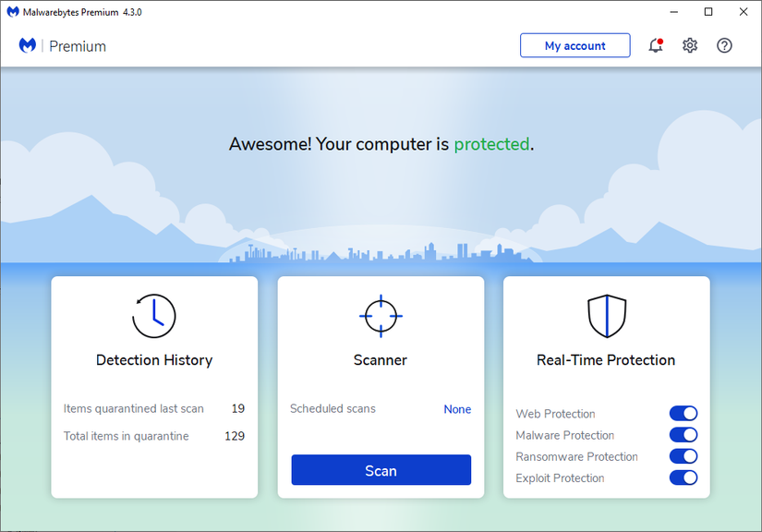762x532 pixels.
Task: Start a scan with the Scan button
Action: [380, 470]
